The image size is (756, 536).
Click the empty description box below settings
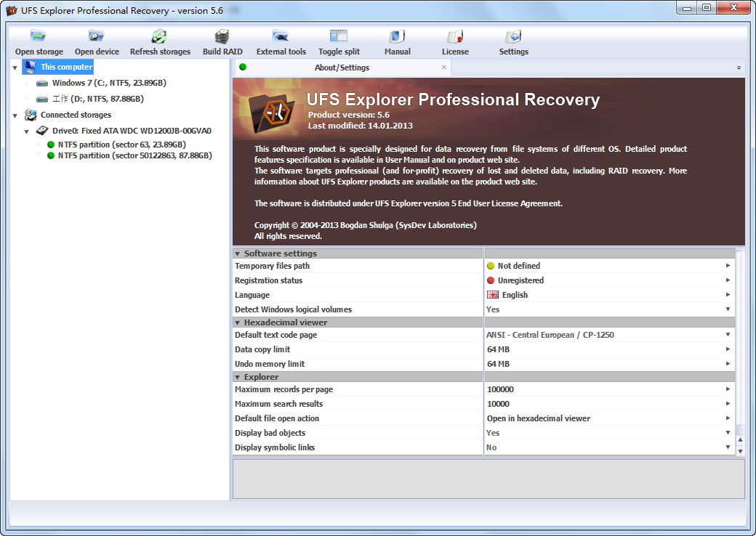pos(488,479)
